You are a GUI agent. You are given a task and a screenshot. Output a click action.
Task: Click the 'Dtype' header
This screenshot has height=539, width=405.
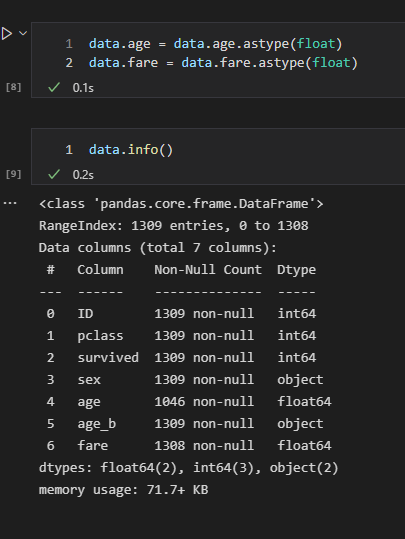point(296,271)
